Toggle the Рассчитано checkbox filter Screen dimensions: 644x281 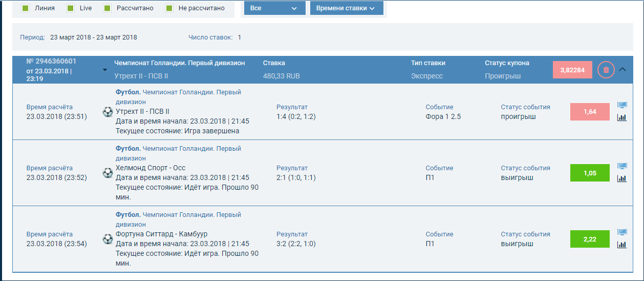click(x=108, y=8)
